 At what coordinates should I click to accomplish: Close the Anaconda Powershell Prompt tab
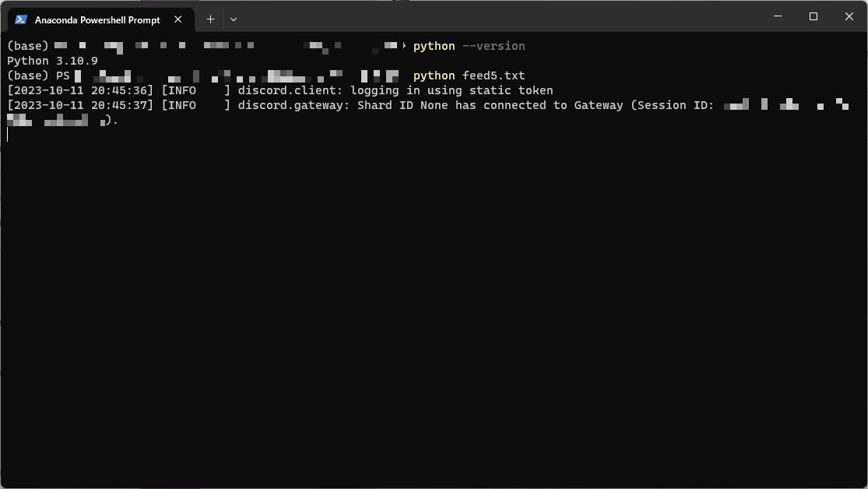click(x=177, y=20)
